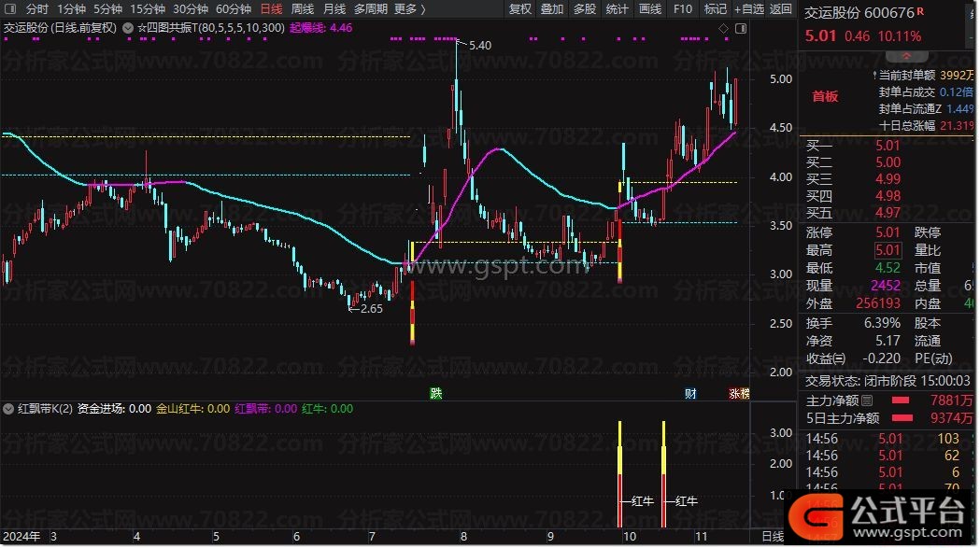Activate the 画线 drawing tool
The image size is (980, 548).
click(650, 8)
